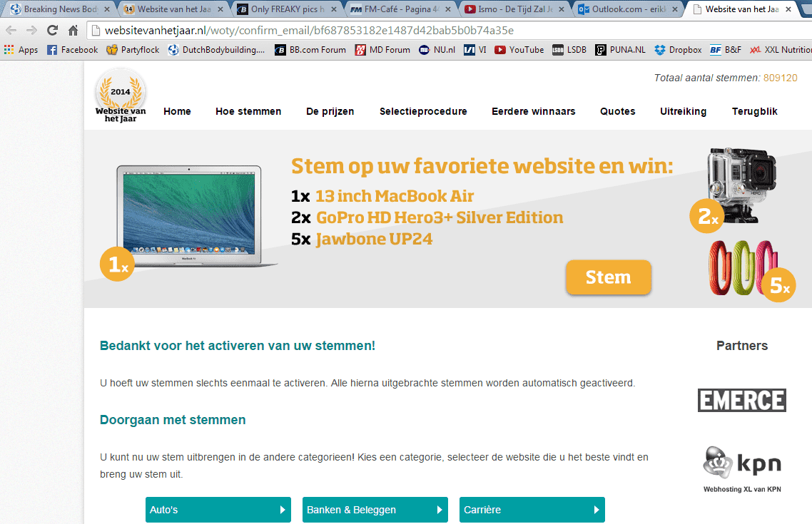Reload the page with refresh icon
Screen dimensions: 812x524
click(52, 31)
